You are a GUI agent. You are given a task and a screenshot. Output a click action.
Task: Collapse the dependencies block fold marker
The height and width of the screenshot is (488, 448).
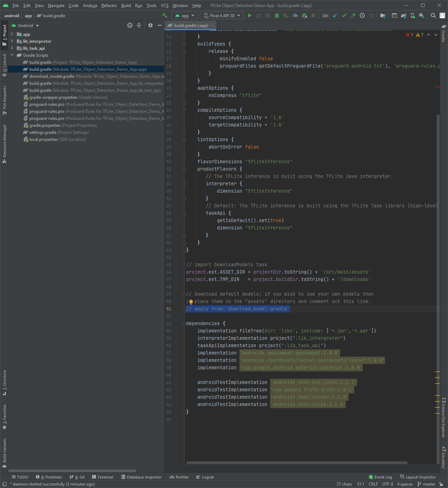[x=184, y=323]
